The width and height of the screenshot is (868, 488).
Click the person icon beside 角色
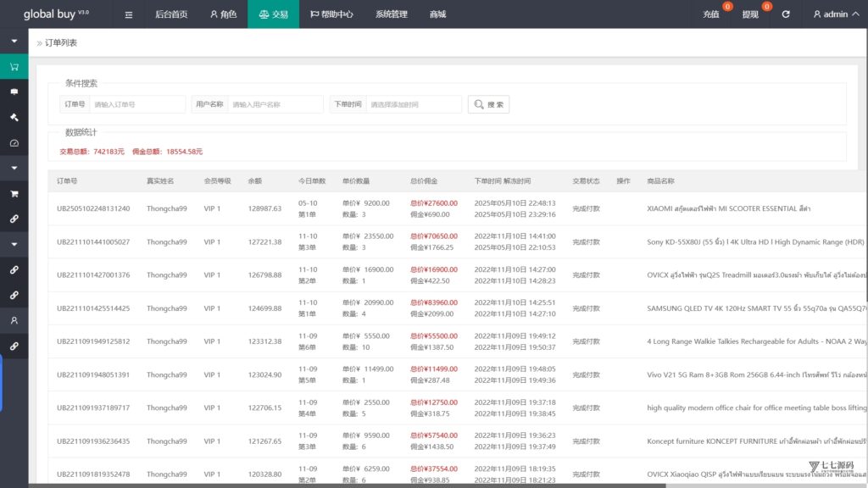214,14
